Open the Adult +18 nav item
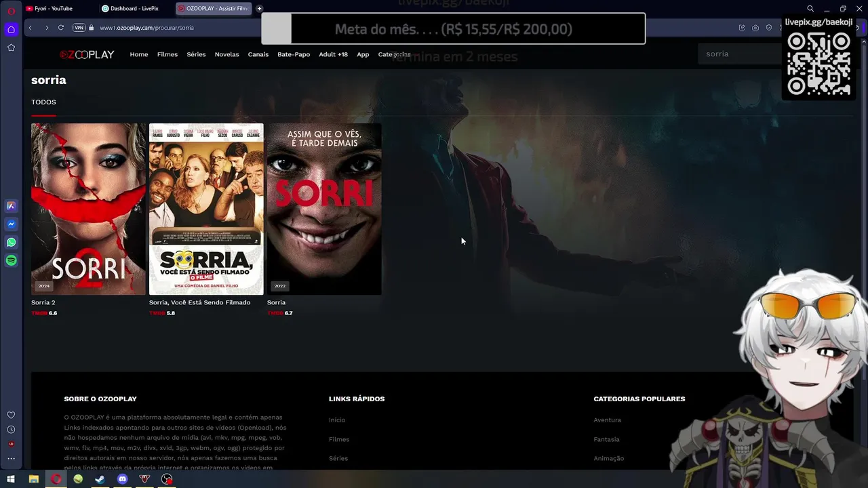868x488 pixels. point(333,54)
